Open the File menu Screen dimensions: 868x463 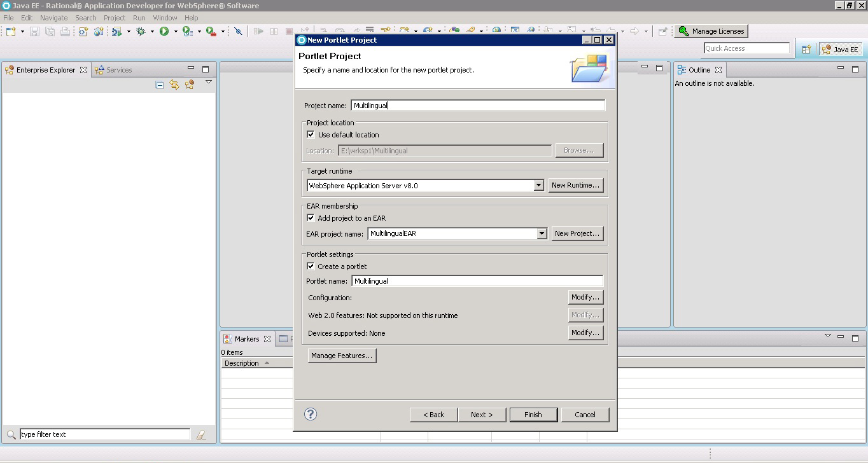point(8,18)
